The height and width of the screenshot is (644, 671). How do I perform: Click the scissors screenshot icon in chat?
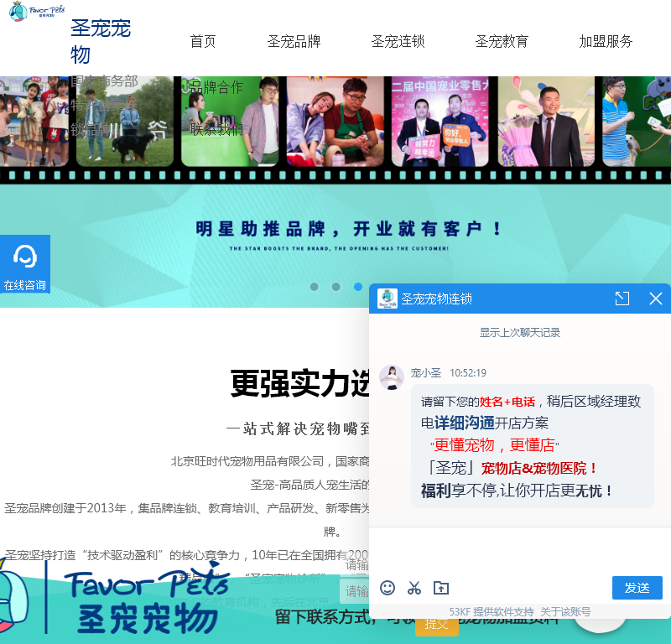point(414,588)
